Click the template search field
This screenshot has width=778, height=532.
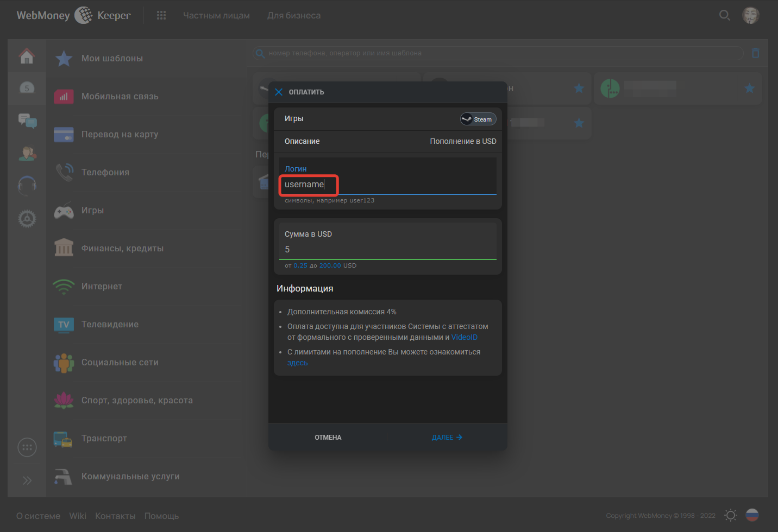[499, 53]
